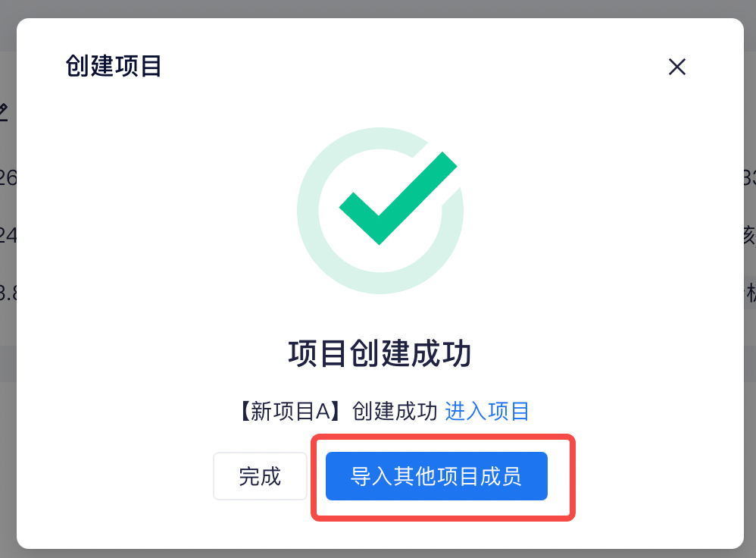Click the 创建项目 dialog title
Screen dimensions: 756x558
(114, 66)
